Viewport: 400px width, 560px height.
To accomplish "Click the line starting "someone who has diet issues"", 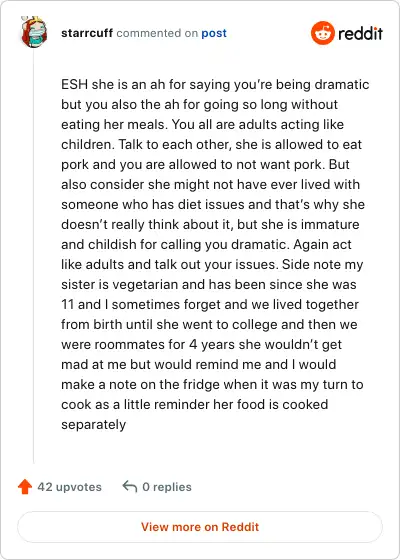I will 213,205.
